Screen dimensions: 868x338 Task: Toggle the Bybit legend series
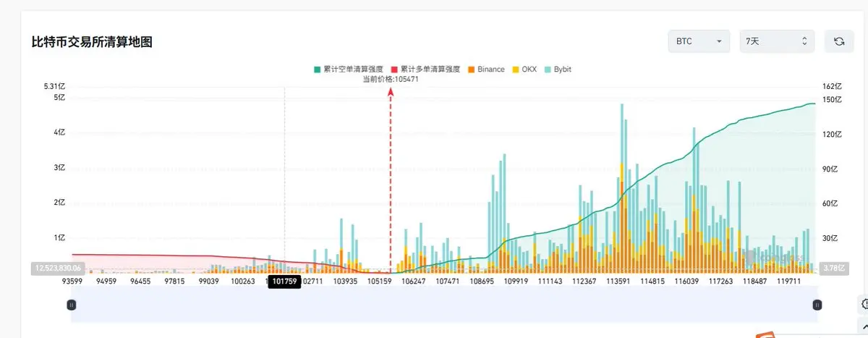click(558, 69)
